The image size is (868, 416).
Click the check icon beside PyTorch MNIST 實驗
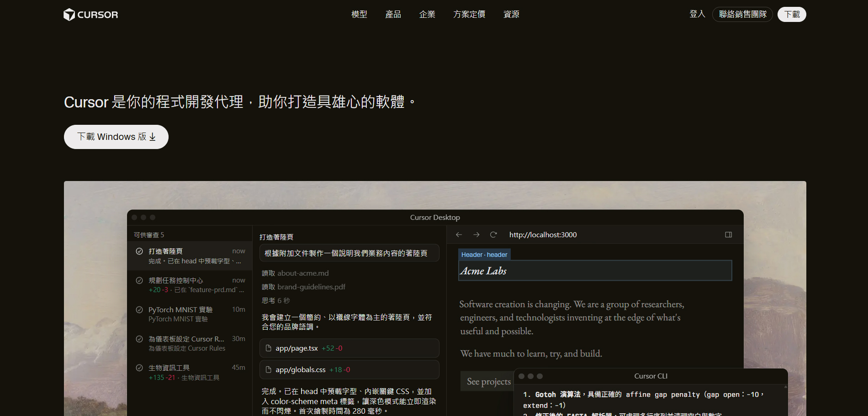(x=139, y=309)
